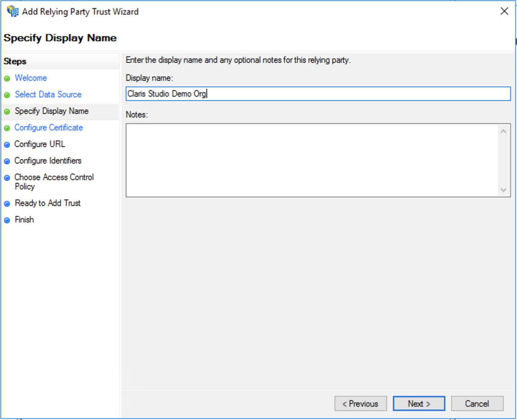Click the scroll-down arrow on the Notes scrollbar
Screen dimensions: 517x420
point(503,190)
